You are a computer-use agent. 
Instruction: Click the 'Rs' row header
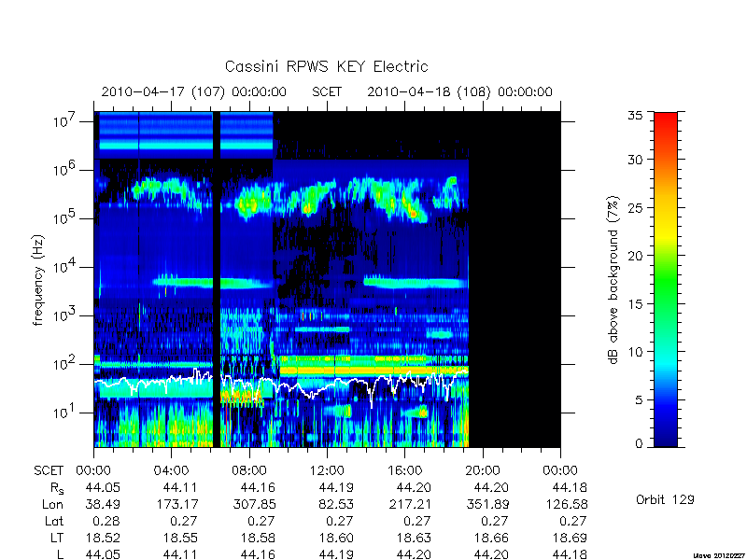point(57,488)
